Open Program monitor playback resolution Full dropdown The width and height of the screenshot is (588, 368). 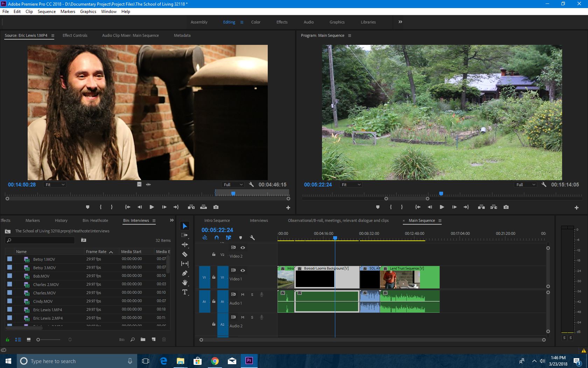(x=526, y=185)
